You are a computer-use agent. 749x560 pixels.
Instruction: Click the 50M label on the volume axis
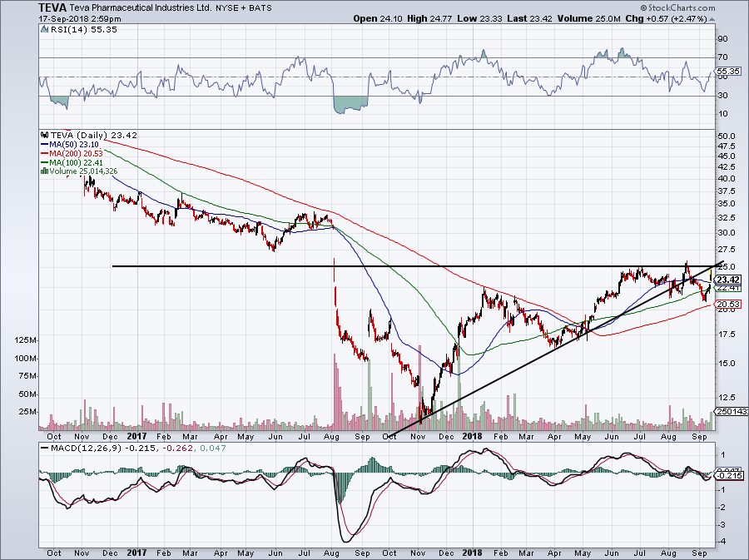click(28, 394)
